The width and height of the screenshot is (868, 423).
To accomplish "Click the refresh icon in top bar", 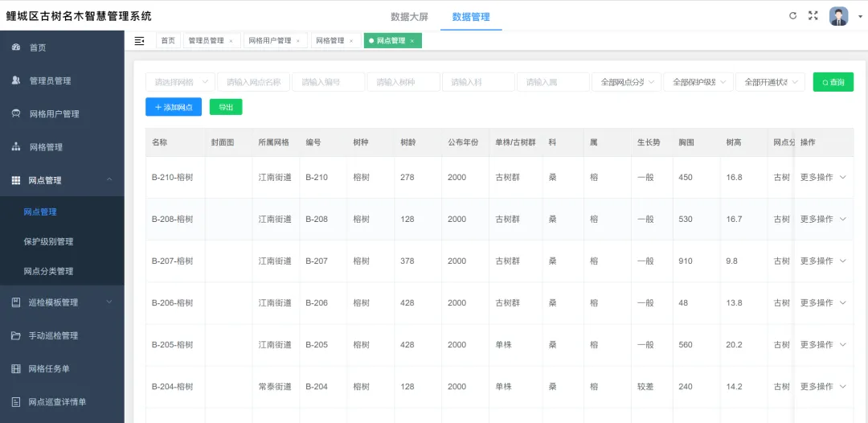I will coord(792,15).
